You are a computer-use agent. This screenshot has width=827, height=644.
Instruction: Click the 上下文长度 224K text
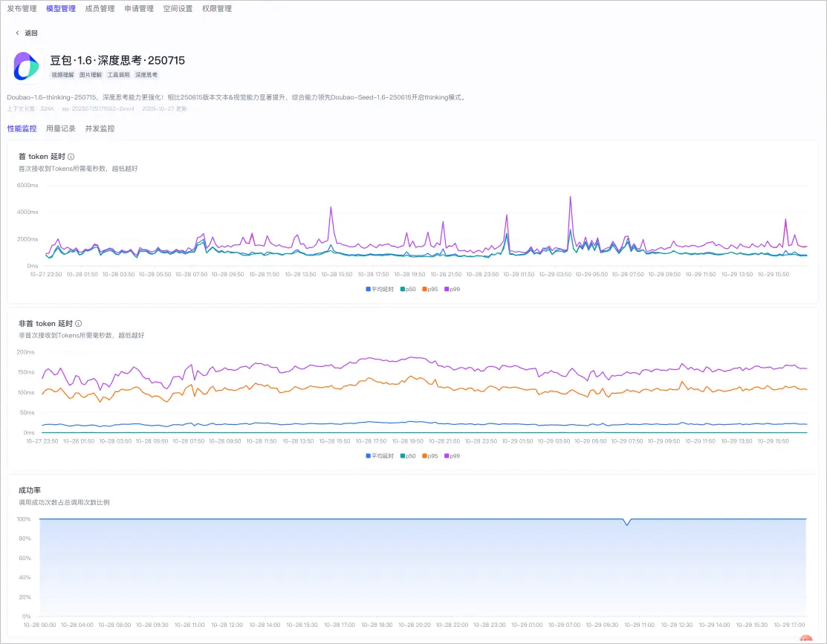click(x=30, y=108)
